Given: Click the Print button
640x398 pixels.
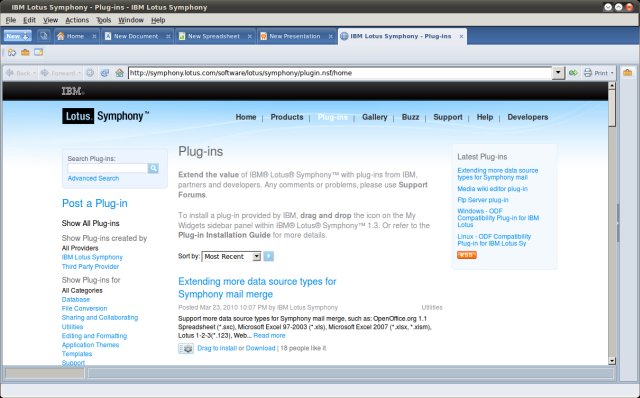Looking at the screenshot, I should click(596, 73).
